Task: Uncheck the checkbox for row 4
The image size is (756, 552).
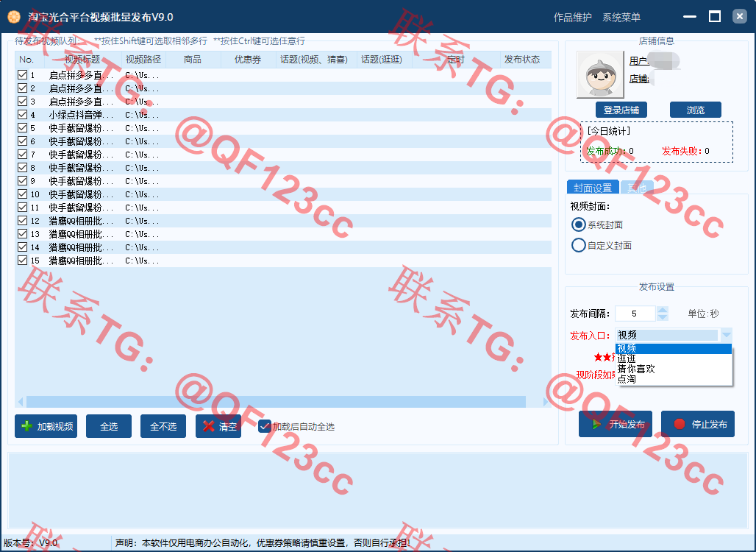Action: 22,114
